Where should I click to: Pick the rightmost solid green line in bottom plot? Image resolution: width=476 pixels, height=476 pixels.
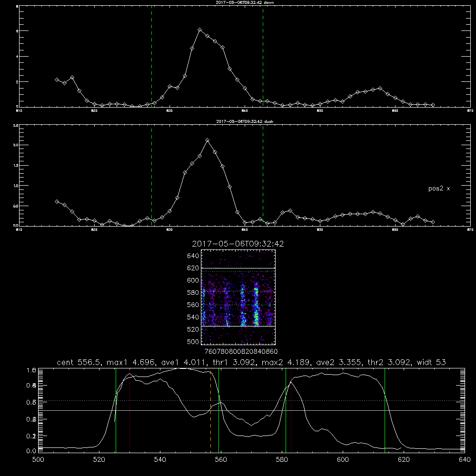pos(385,410)
